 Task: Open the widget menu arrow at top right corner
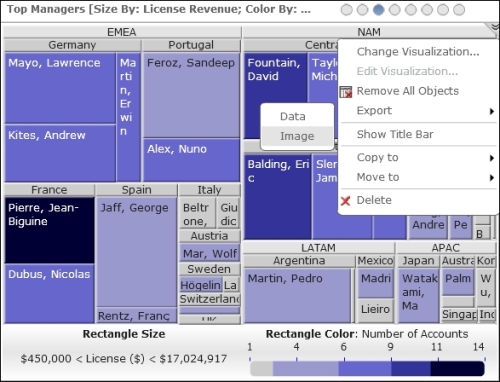[495, 27]
